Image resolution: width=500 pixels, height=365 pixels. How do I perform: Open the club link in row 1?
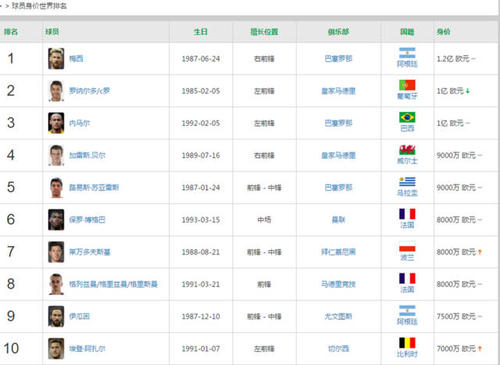click(x=338, y=59)
